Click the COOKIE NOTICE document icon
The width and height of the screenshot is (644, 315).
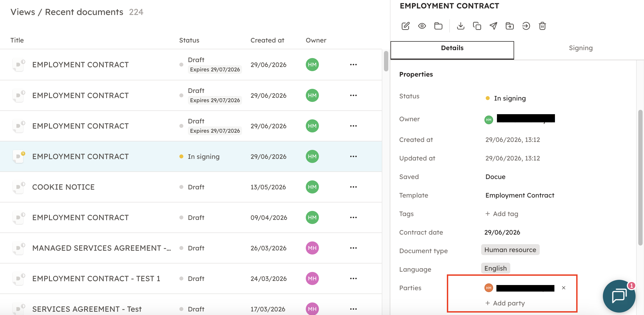click(19, 187)
